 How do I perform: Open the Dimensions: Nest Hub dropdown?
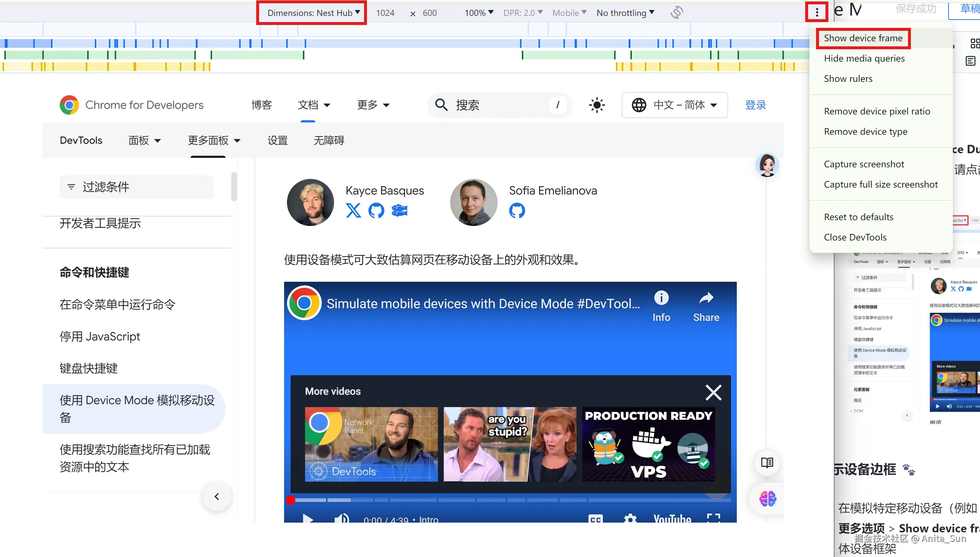313,13
